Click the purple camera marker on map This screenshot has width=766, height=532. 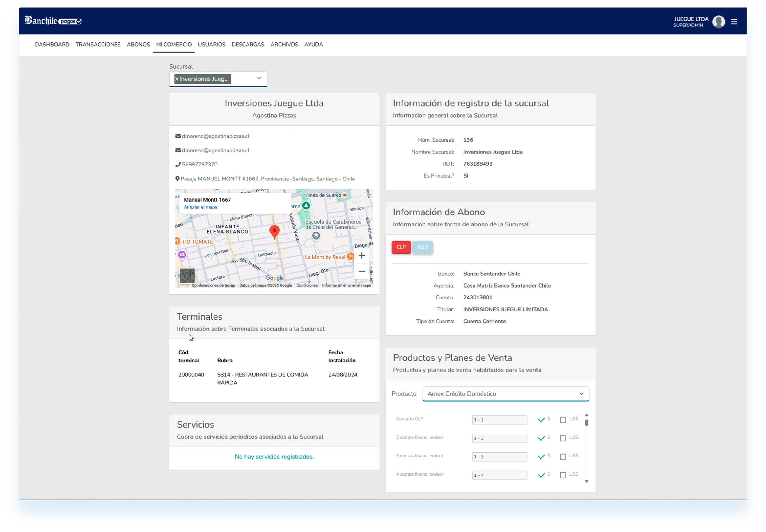coord(182,255)
